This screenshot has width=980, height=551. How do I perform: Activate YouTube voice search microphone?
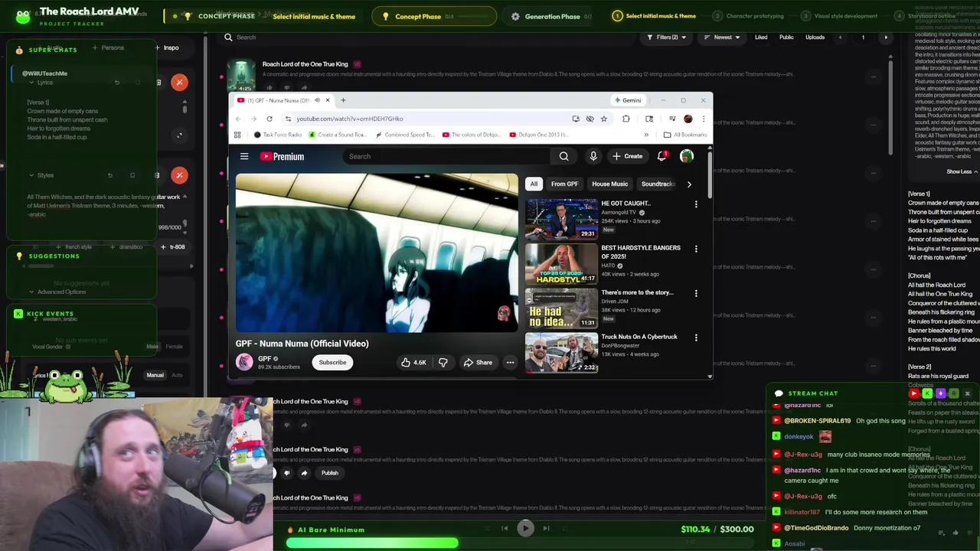coord(593,156)
